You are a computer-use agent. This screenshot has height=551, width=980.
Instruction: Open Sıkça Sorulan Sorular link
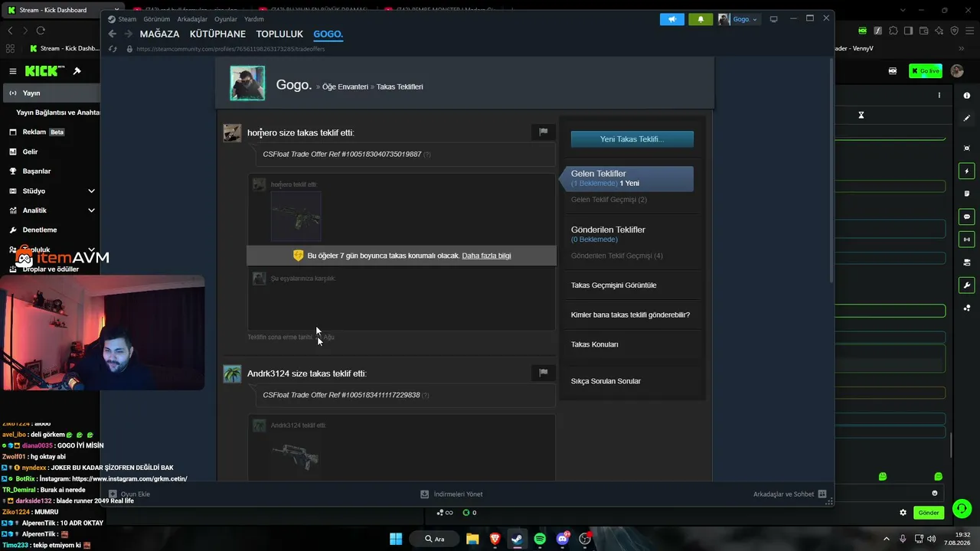pyautogui.click(x=606, y=381)
